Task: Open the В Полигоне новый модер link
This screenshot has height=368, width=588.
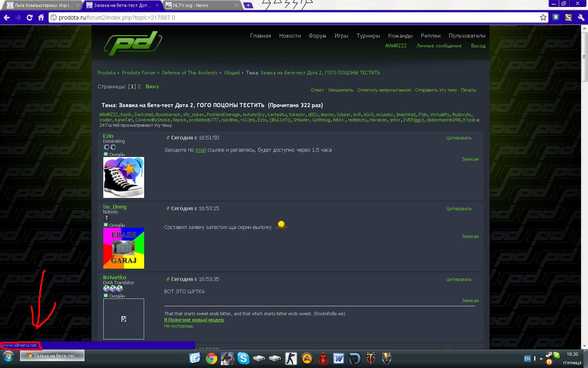Action: (x=194, y=320)
